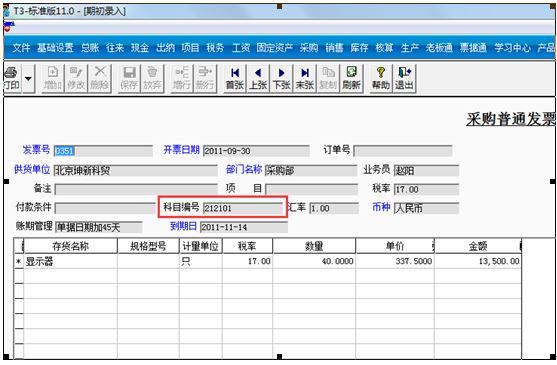
Task: Click the 单价 column header
Action: point(395,246)
